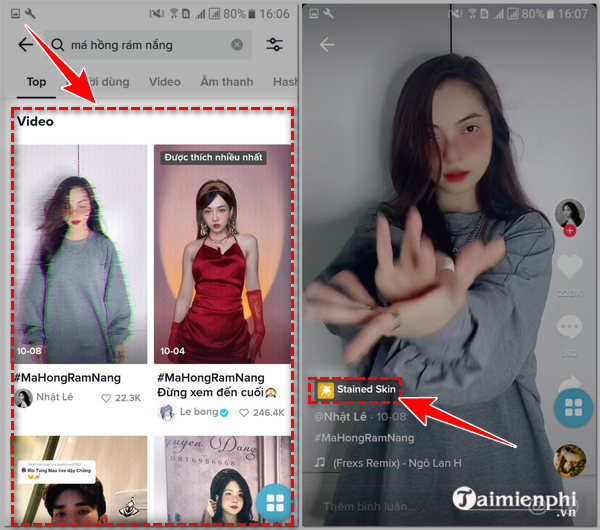Click the 22.3K like count on the video

pos(570,293)
